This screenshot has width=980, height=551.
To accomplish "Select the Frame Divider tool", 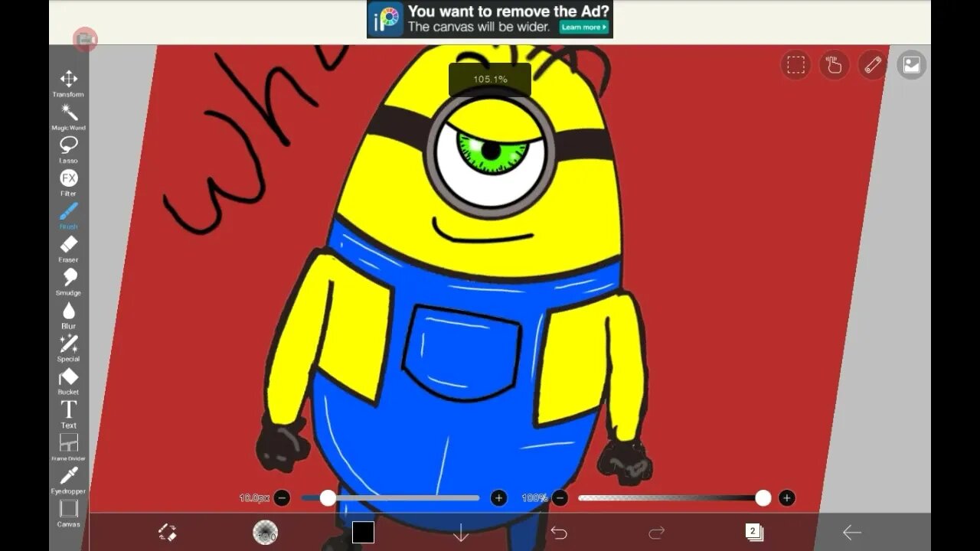I will [69, 447].
